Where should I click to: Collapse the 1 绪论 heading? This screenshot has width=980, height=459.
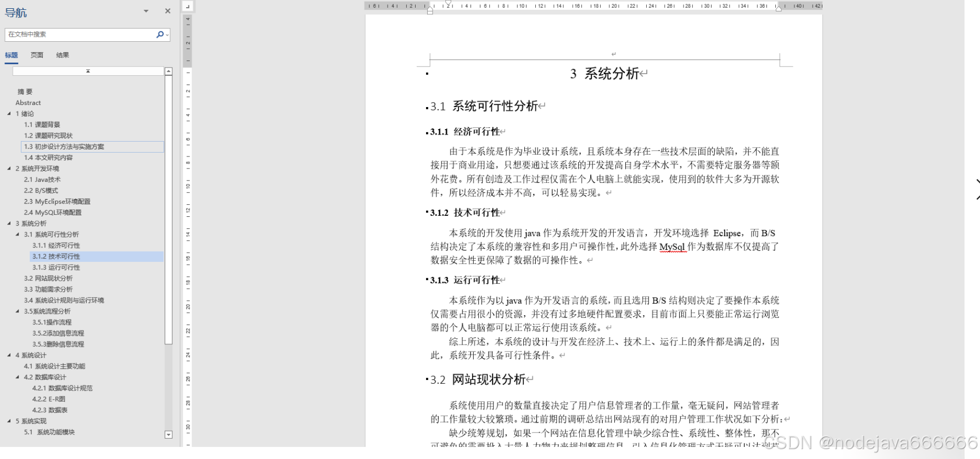[x=9, y=114]
